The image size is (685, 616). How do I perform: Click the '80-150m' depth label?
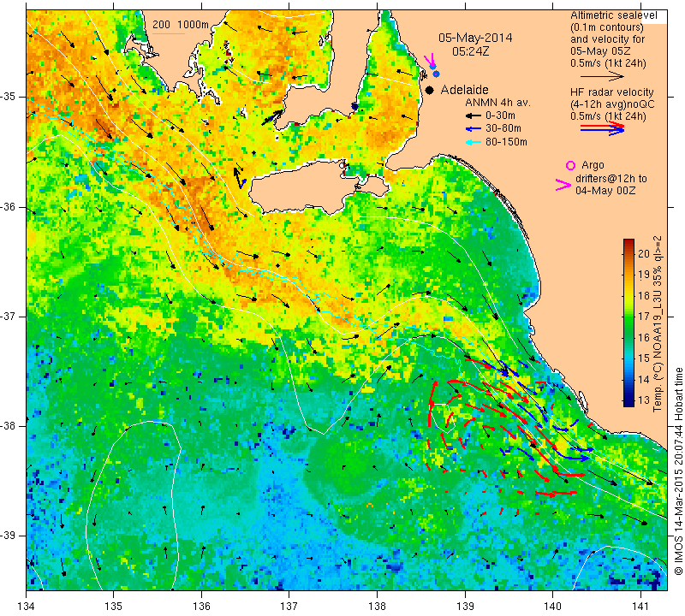tap(506, 142)
